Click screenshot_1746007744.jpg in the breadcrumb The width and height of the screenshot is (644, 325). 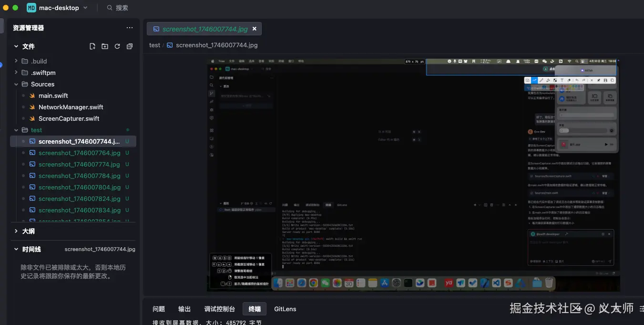click(x=216, y=45)
